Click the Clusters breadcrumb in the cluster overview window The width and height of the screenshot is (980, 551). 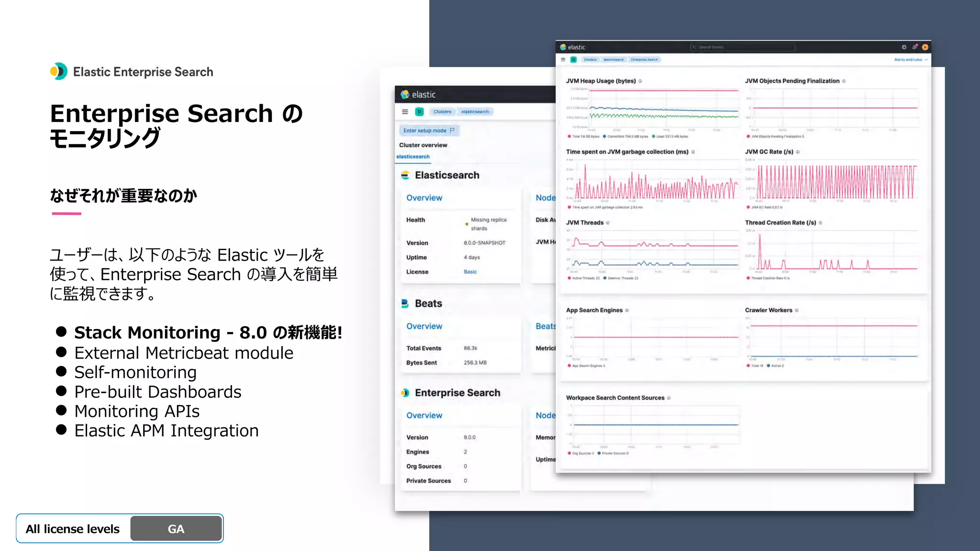coord(442,111)
